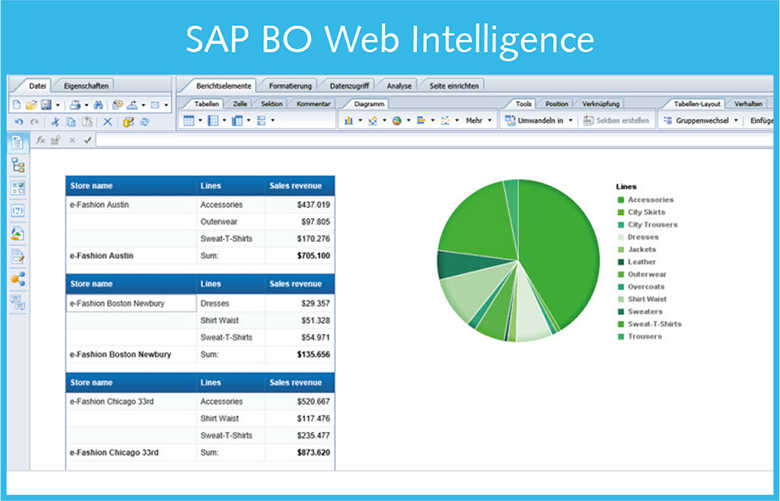Click the Redo arrow icon

pyautogui.click(x=34, y=122)
